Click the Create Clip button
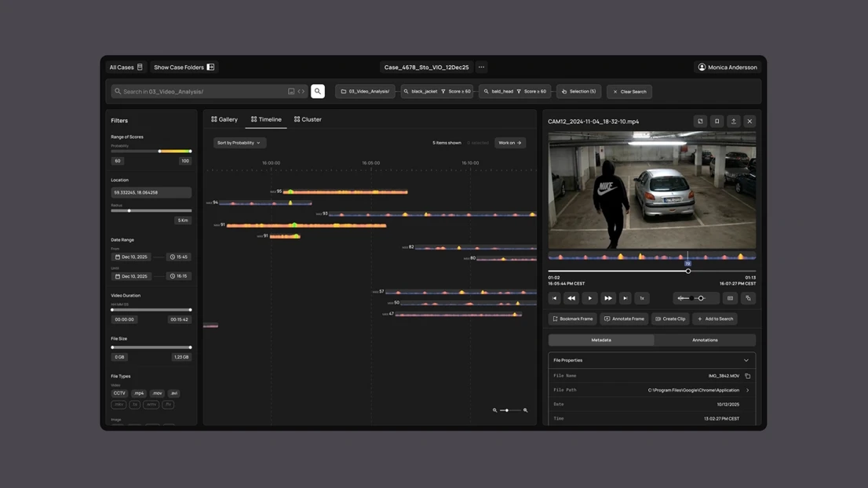 click(670, 319)
